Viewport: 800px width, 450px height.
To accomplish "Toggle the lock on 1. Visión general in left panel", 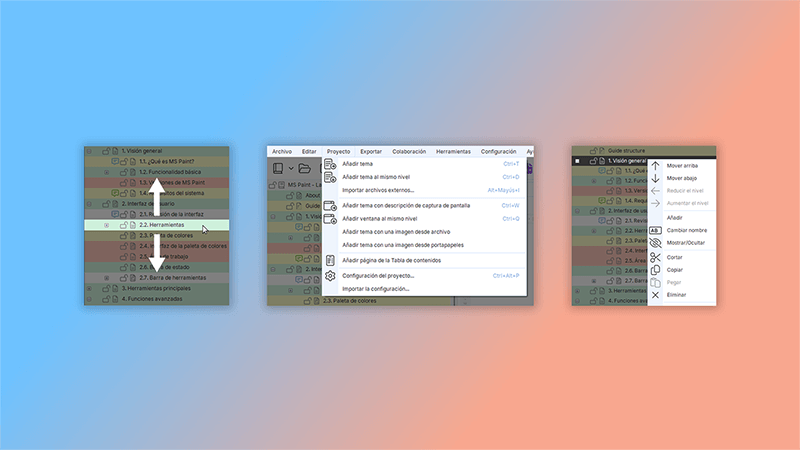I will pos(104,151).
